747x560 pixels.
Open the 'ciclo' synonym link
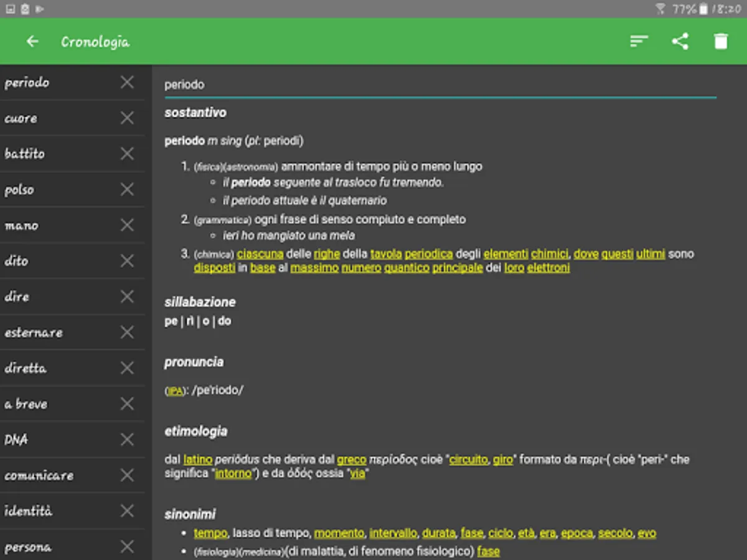(501, 533)
